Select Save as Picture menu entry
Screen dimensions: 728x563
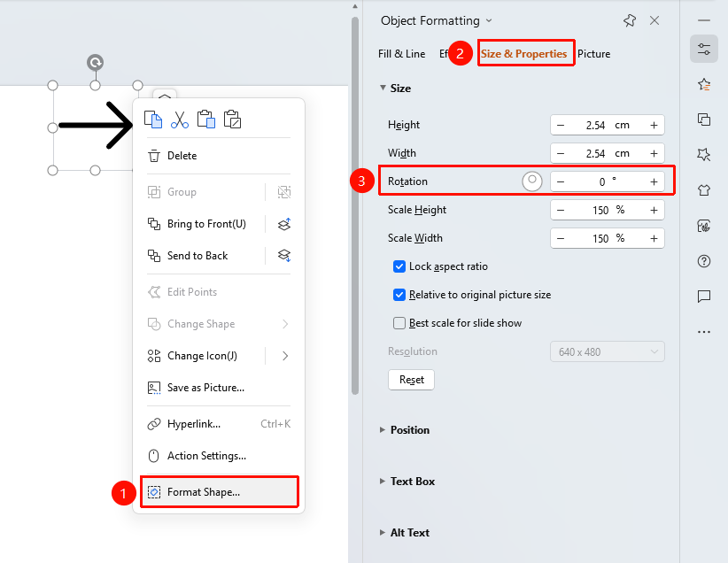point(219,388)
